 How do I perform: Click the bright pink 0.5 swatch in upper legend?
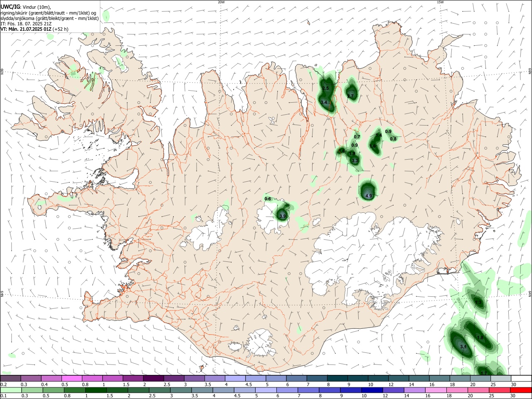pos(72,379)
